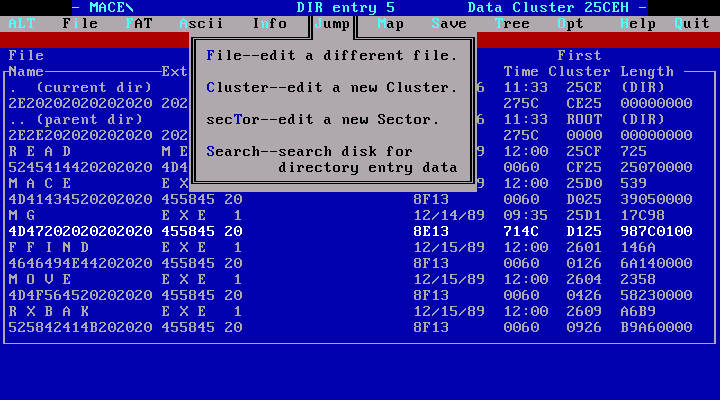Click the highlighted length hex 987C0100
This screenshot has width=720, height=400.
[x=656, y=231]
